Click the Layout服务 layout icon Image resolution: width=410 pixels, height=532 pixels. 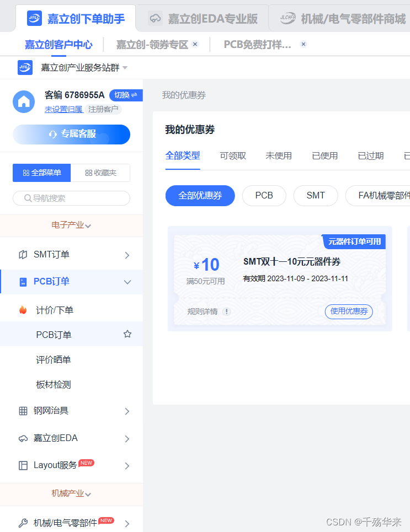[23, 465]
